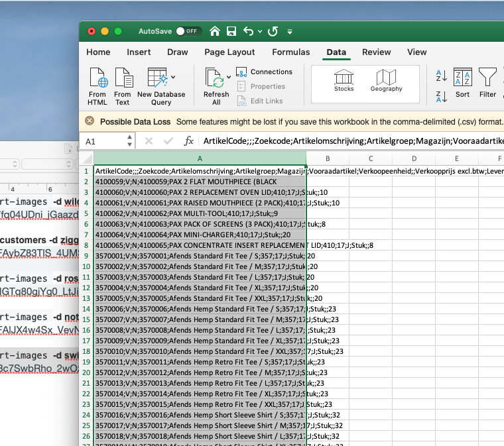Open the Formulas ribbon tab

(291, 52)
